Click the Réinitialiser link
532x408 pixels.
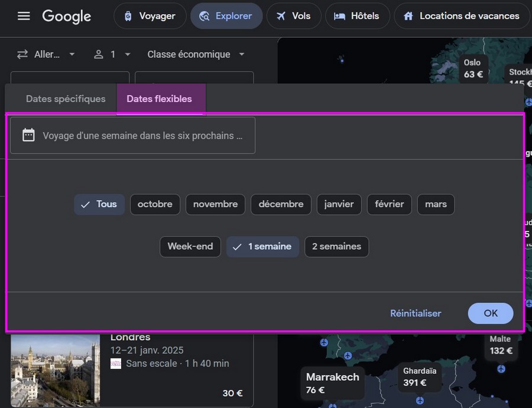416,314
